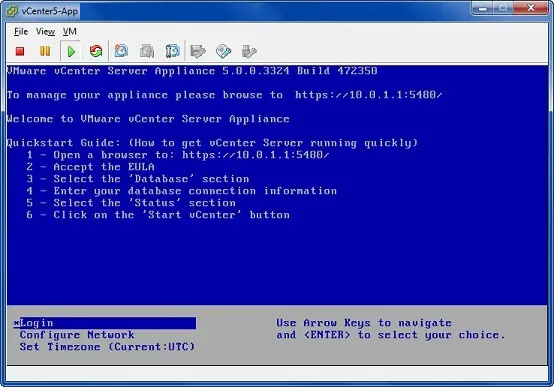Open the snapshot manager icon
The width and height of the screenshot is (554, 387).
(172, 51)
